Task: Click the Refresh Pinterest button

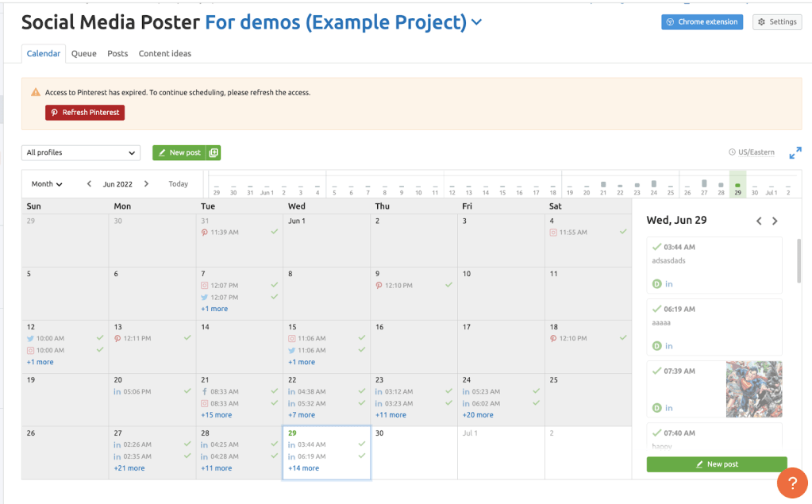Action: [x=85, y=113]
